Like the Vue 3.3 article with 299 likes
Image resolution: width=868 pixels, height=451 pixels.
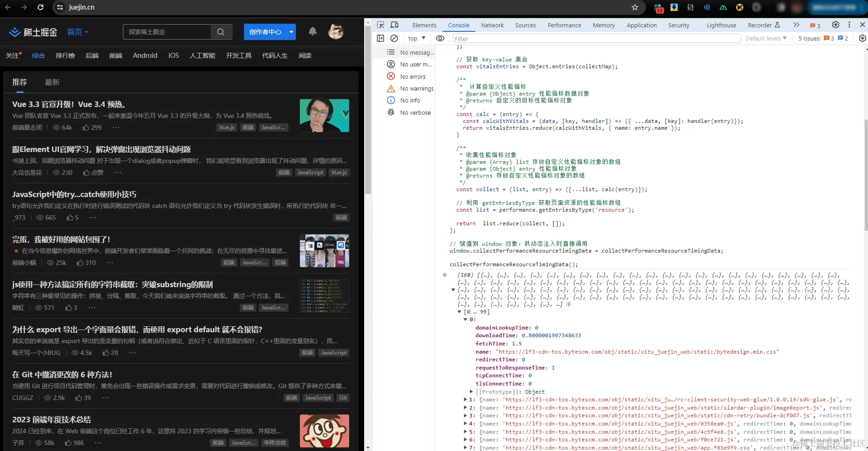(x=92, y=127)
